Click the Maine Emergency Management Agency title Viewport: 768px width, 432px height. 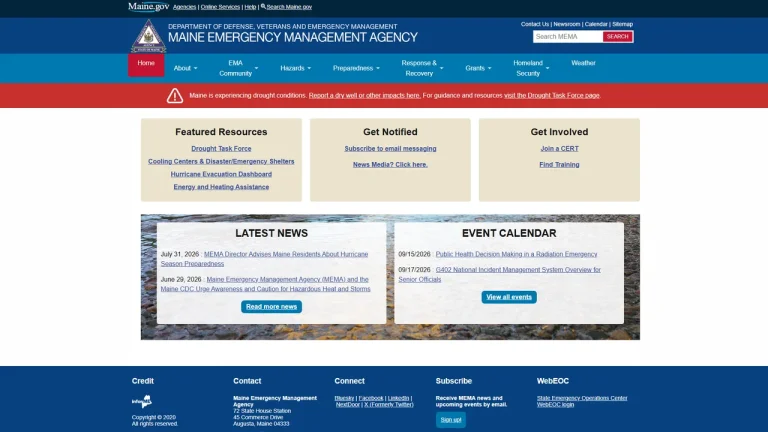(293, 37)
